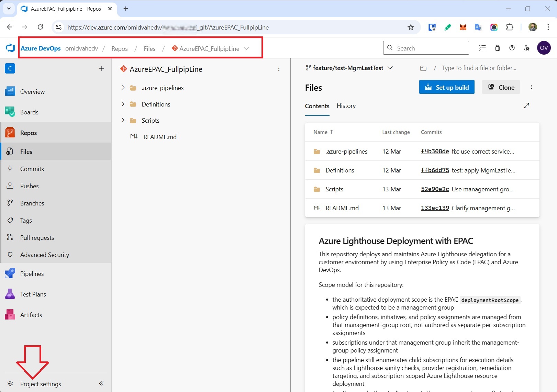Expand the Definitions folder in the tree

[x=123, y=104]
